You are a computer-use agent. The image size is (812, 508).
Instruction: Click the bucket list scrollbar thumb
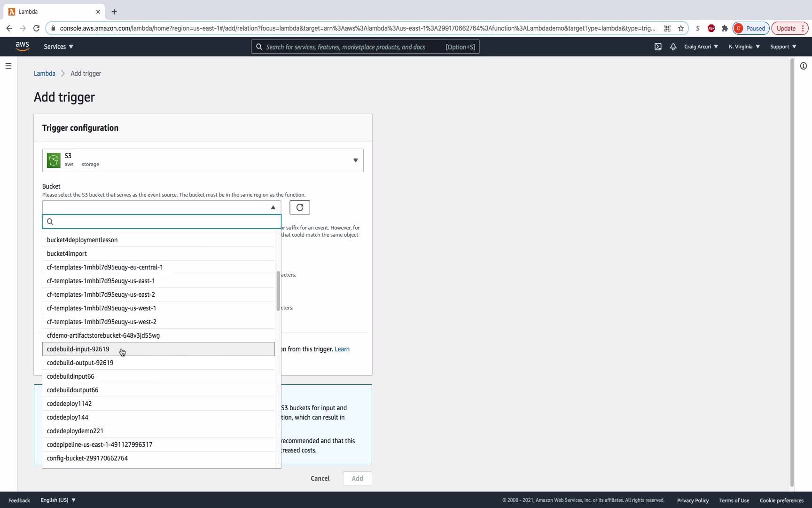point(278,291)
